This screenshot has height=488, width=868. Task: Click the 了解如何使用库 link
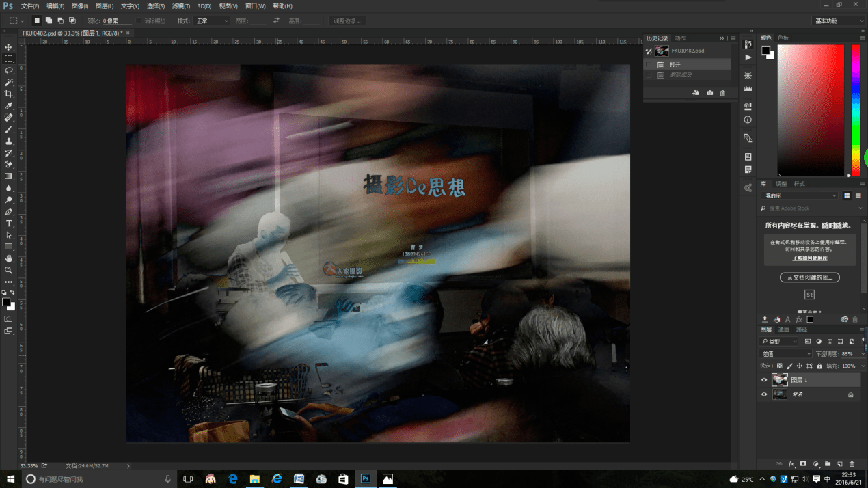[x=810, y=258]
